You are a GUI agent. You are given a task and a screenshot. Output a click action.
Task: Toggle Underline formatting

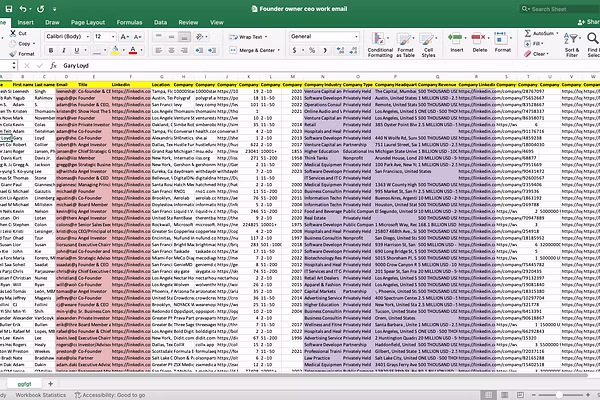(77, 50)
